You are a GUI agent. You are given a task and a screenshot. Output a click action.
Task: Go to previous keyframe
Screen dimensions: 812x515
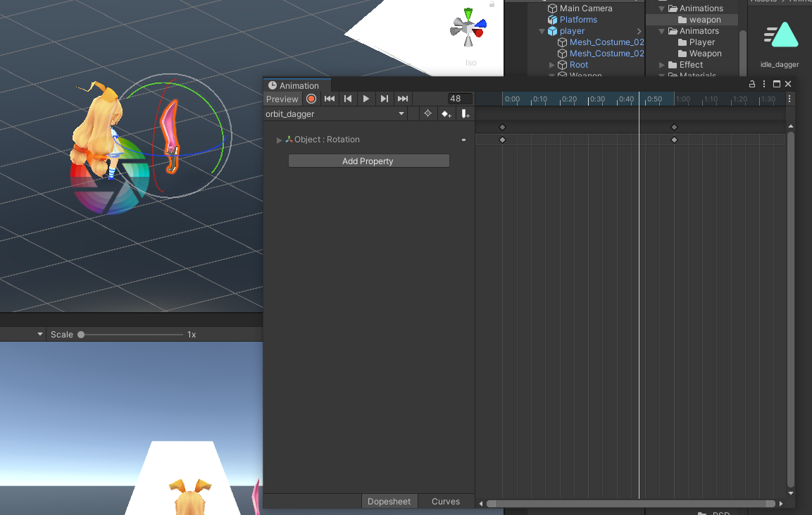click(348, 99)
